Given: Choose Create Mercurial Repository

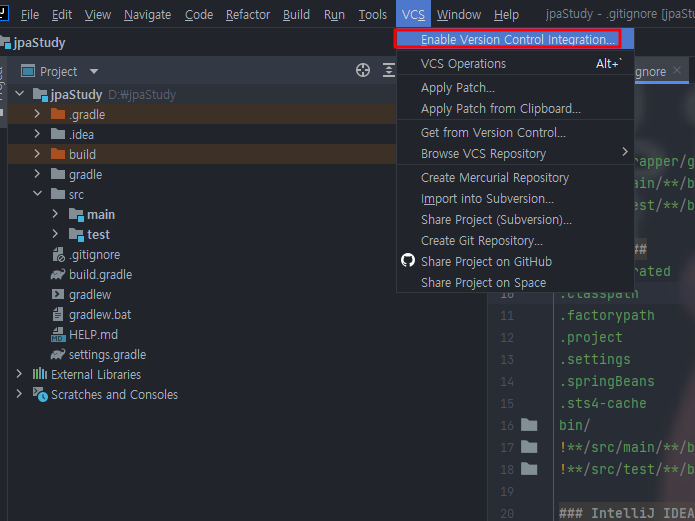Looking at the screenshot, I should pos(515,178).
